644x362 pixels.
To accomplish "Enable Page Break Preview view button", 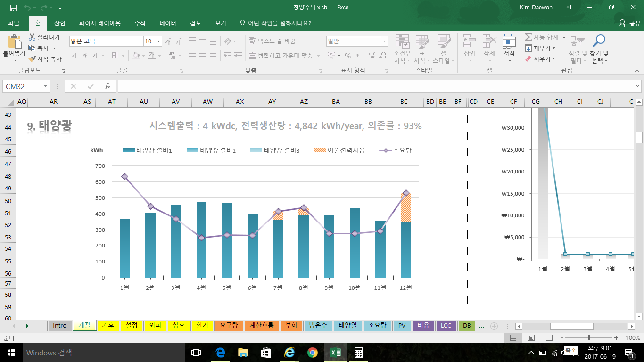I will [x=549, y=338].
